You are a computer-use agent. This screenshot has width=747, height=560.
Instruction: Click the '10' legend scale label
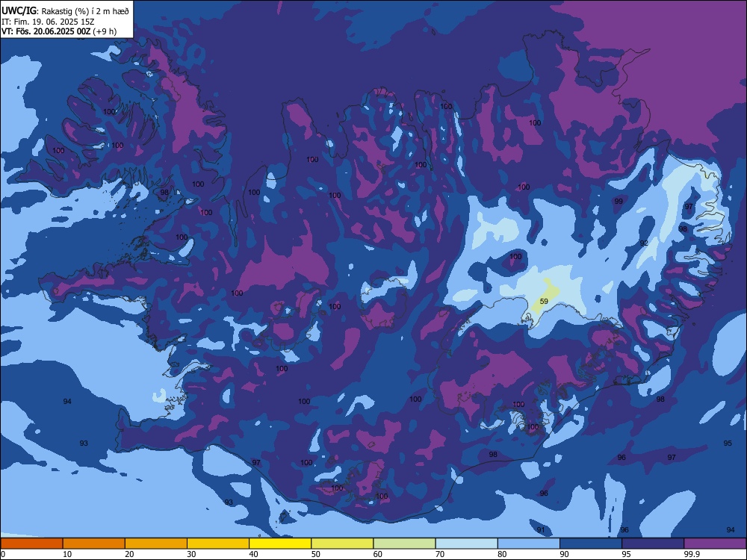tap(67, 554)
